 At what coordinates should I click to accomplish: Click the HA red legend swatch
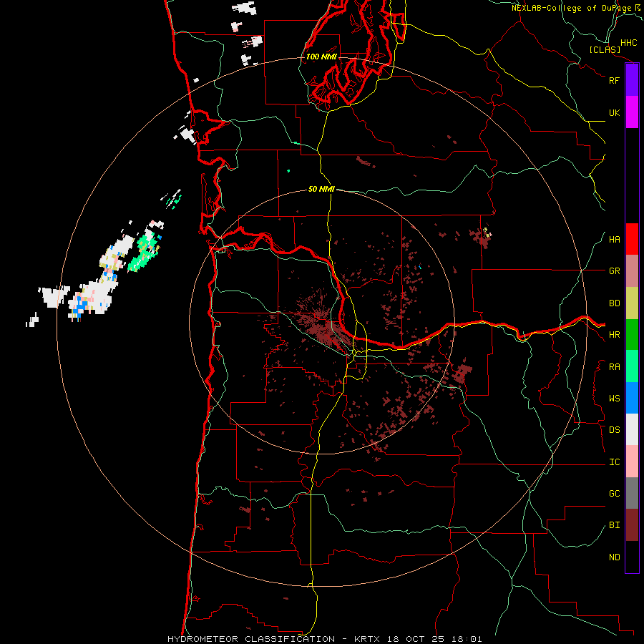pos(632,239)
